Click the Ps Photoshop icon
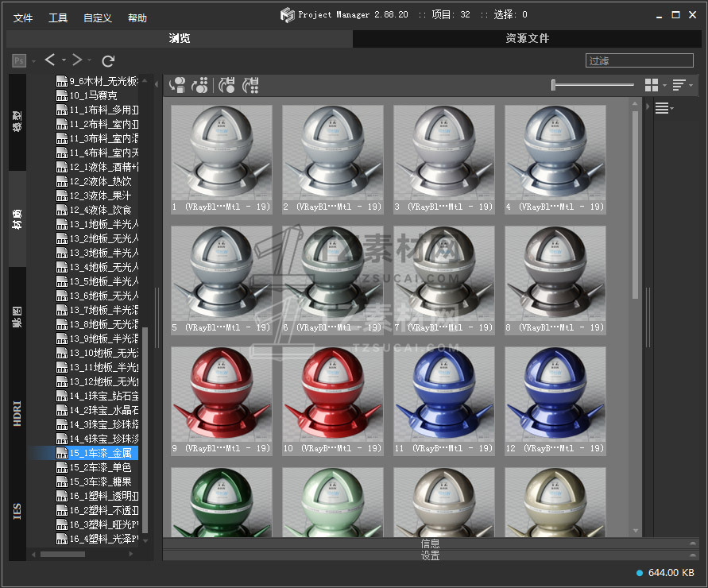Image resolution: width=708 pixels, height=588 pixels. [19, 60]
